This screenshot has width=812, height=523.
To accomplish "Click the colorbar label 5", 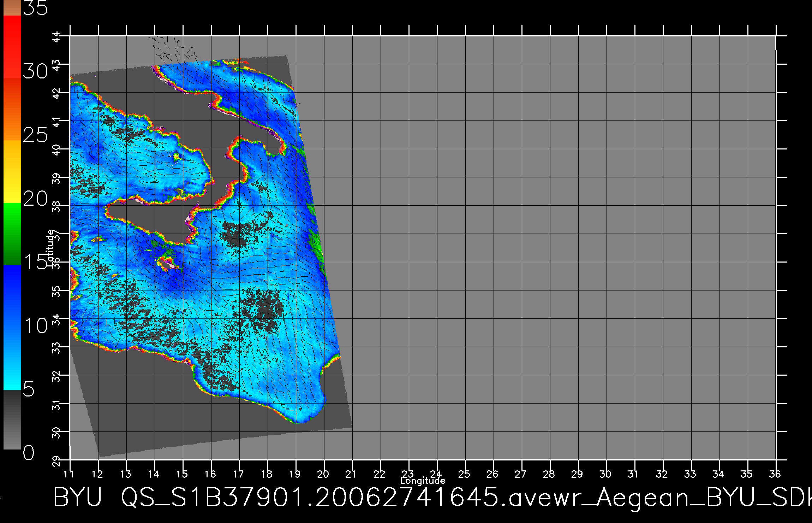I will [29, 389].
